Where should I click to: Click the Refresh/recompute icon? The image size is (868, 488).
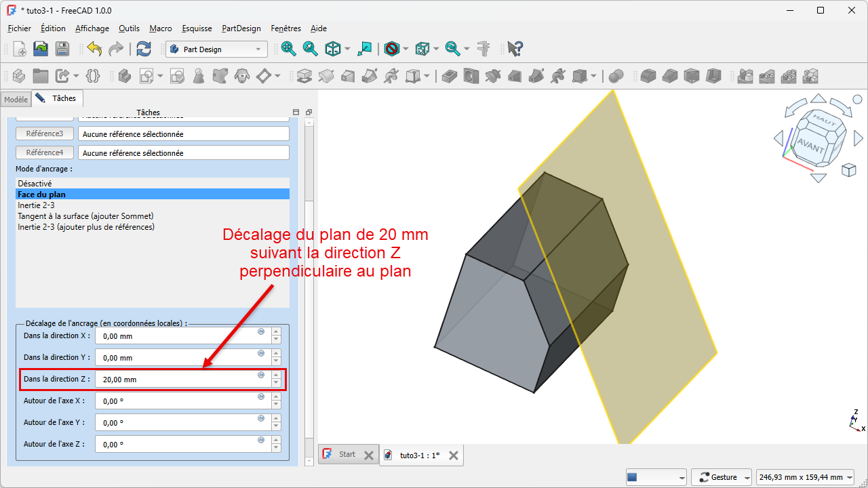click(144, 49)
